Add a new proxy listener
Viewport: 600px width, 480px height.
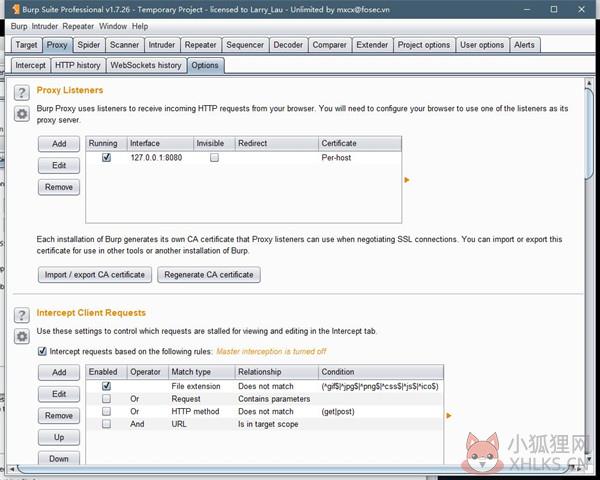59,144
